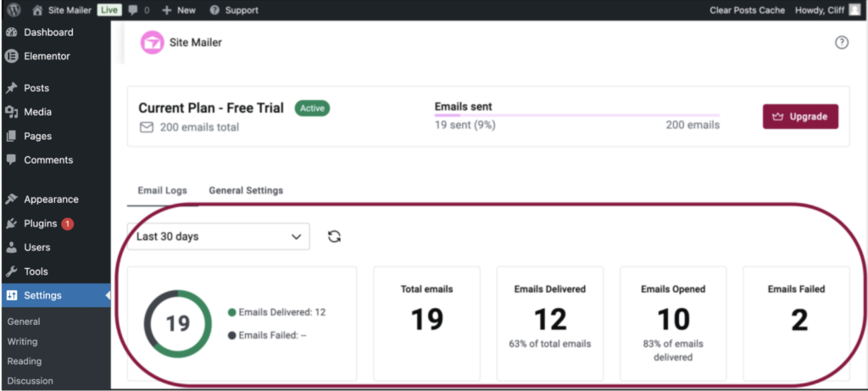The image size is (868, 391).
Task: Click the emails sent progress bar
Action: tap(576, 115)
